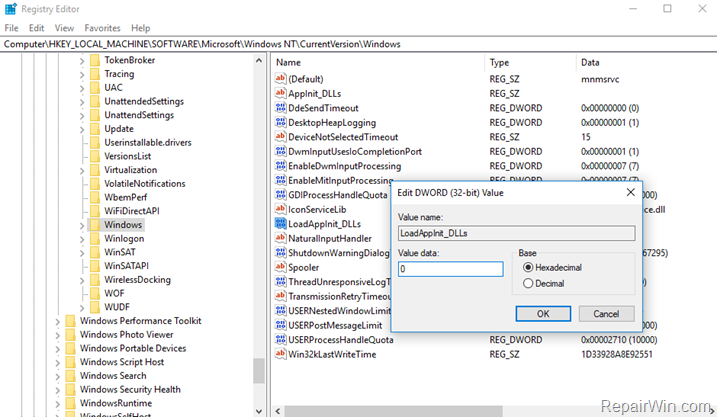Viewport: 717px width, 417px height.
Task: Select the Windows Security Health key
Action: [x=130, y=389]
